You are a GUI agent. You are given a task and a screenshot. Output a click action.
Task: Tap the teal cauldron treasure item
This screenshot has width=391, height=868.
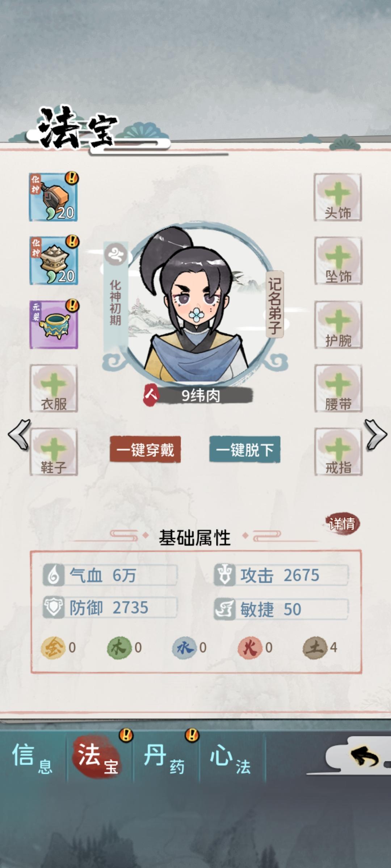coord(54,324)
